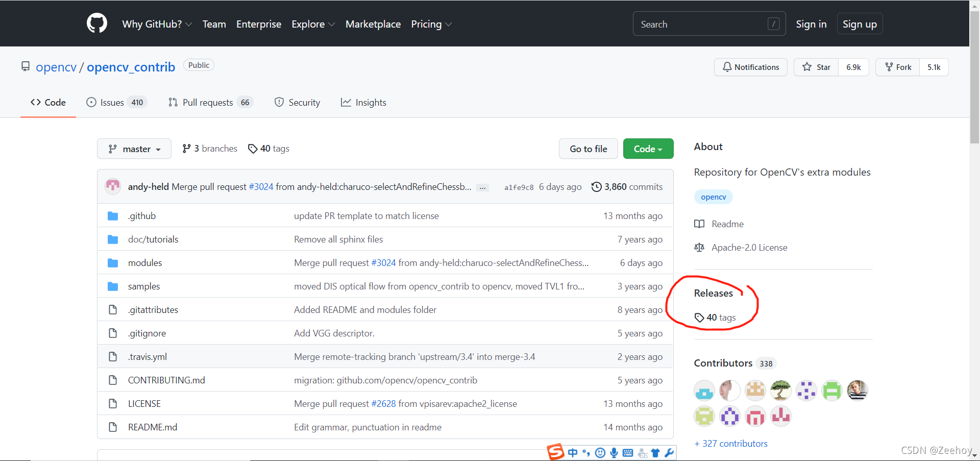This screenshot has height=461, width=980.
Task: Switch to the Code tab
Action: pos(48,102)
